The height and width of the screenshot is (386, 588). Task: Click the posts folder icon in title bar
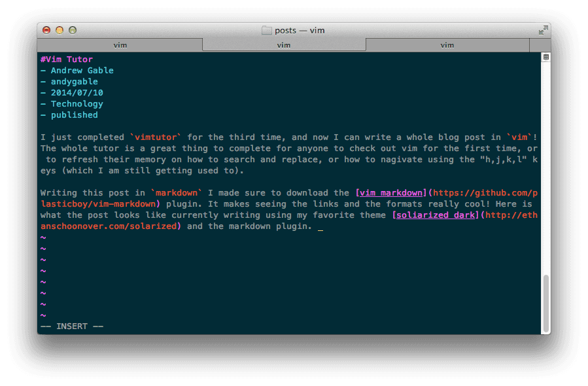pyautogui.click(x=267, y=30)
